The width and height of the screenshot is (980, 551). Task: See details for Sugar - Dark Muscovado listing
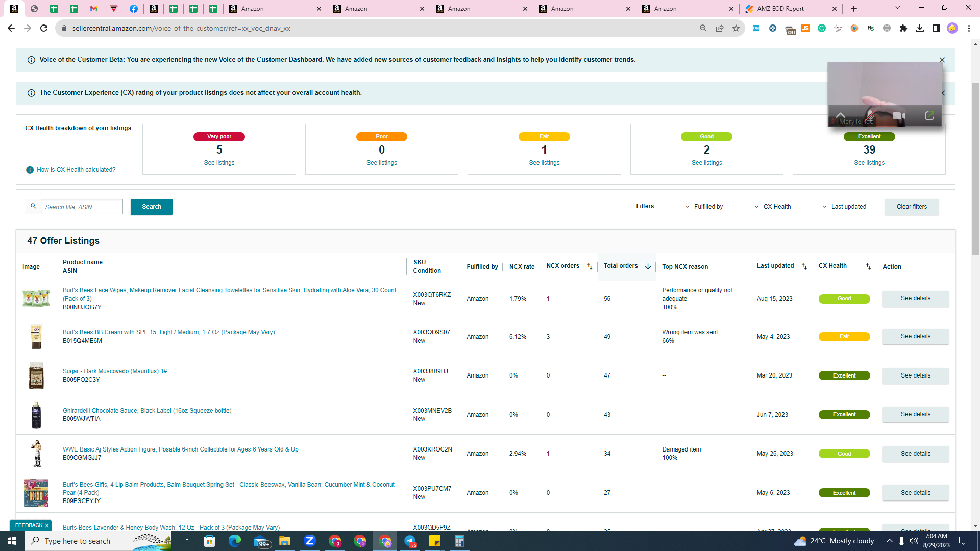tap(916, 375)
